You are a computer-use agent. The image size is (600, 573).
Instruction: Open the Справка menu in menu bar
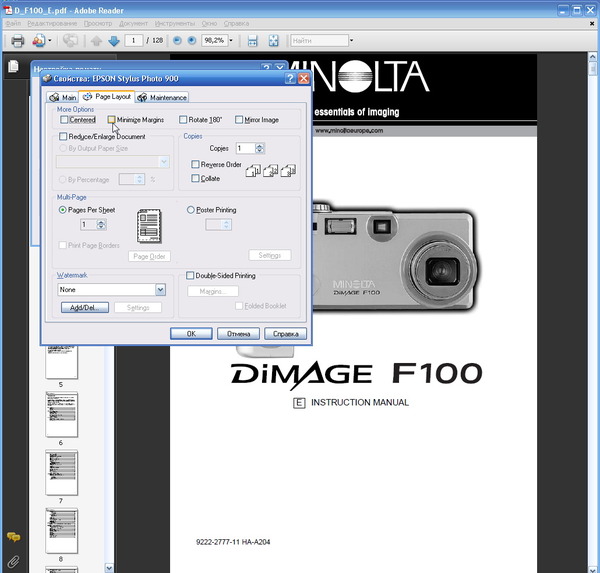click(236, 23)
